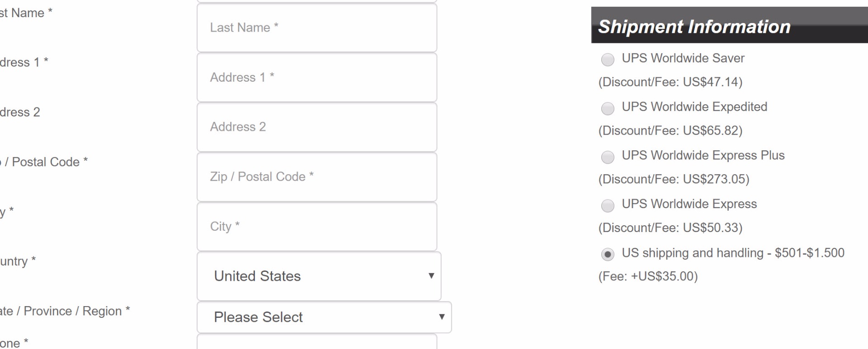This screenshot has height=349, width=868.
Task: Click the Postal Code field label text
Action: coord(44,162)
